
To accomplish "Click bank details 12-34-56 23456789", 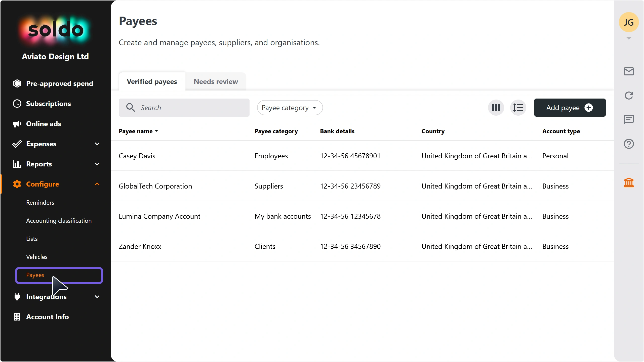I will point(350,186).
